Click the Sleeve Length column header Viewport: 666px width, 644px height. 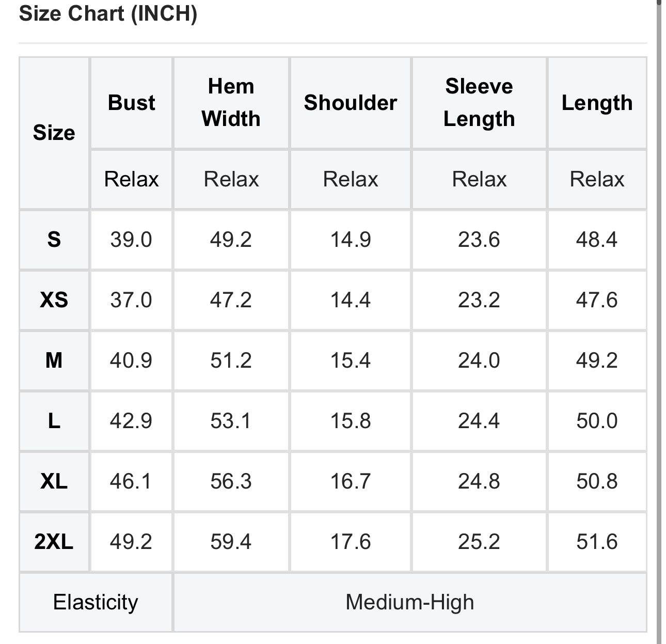(x=479, y=103)
